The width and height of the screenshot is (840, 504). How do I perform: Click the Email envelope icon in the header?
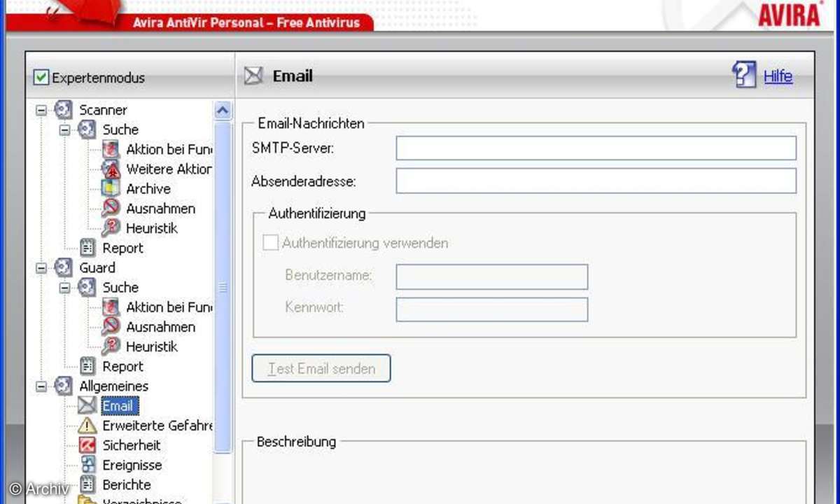pyautogui.click(x=255, y=76)
